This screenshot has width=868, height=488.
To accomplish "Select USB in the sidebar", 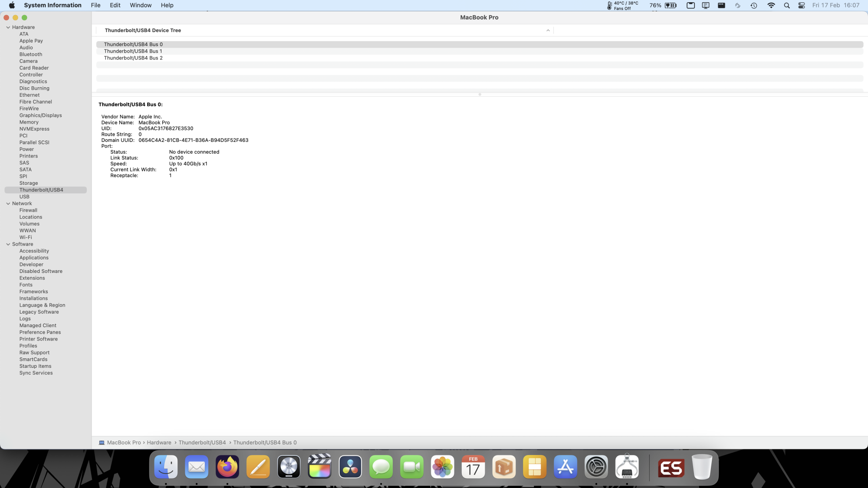I will pyautogui.click(x=24, y=197).
